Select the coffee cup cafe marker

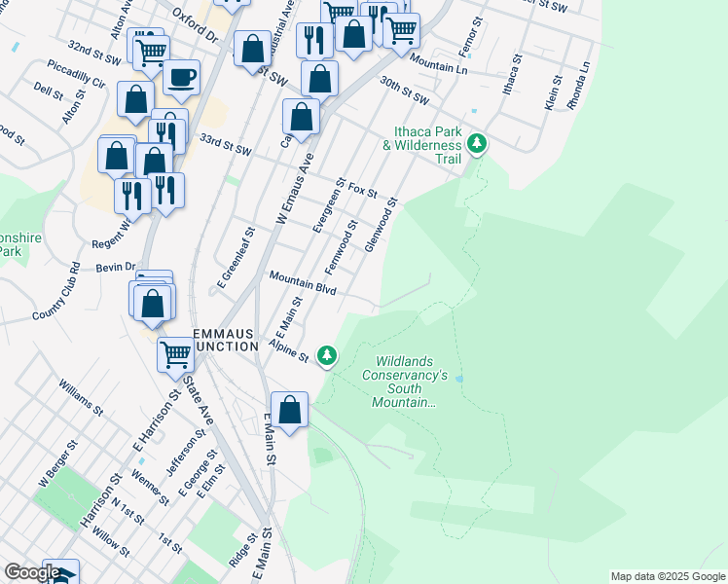pos(182,80)
